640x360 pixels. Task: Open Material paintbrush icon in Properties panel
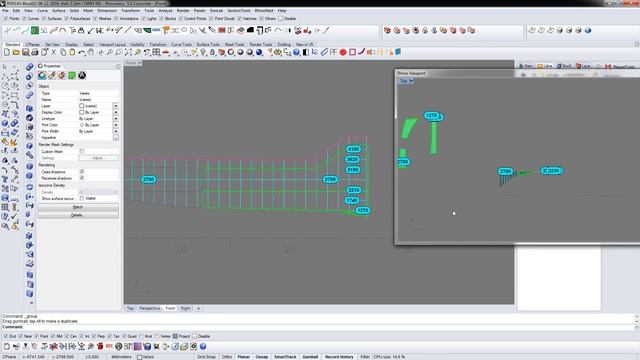point(52,76)
